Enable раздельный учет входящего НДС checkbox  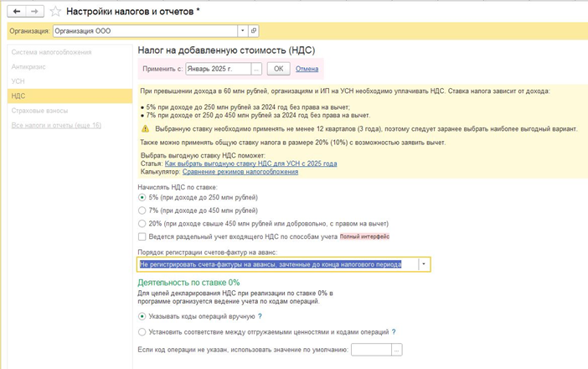(142, 236)
